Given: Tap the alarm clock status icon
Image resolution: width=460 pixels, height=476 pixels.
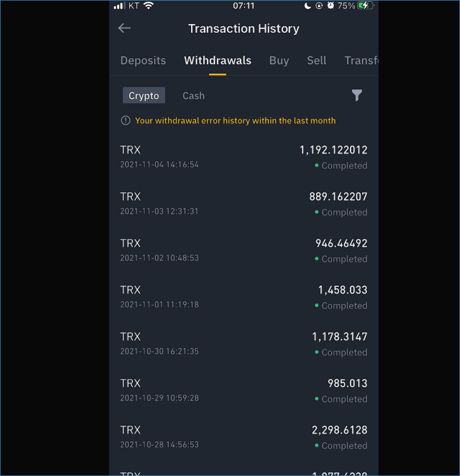Looking at the screenshot, I should 331,6.
